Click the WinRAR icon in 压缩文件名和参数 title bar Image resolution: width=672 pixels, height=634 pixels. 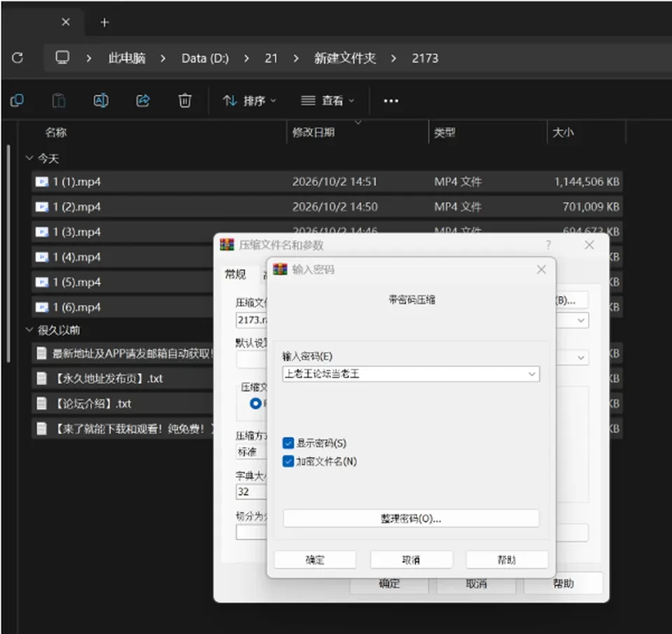(227, 245)
